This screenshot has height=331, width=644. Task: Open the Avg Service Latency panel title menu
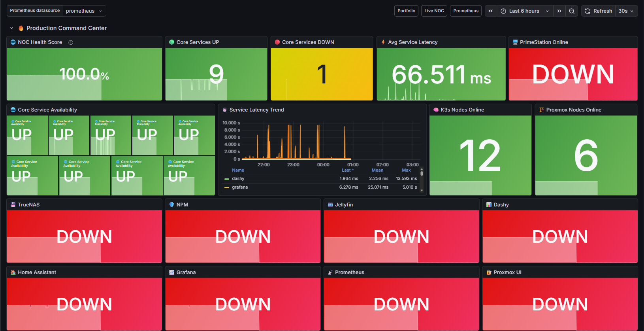point(413,42)
